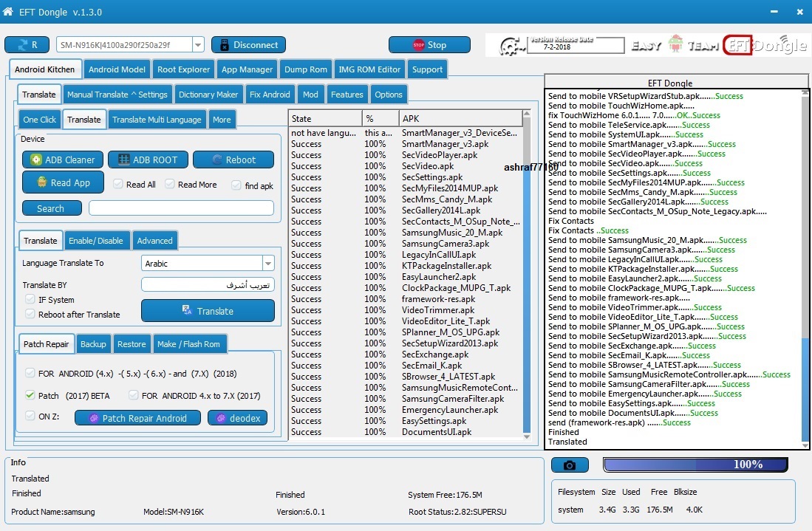Click the home icon in title bar
The height and width of the screenshot is (531, 812).
[x=8, y=11]
